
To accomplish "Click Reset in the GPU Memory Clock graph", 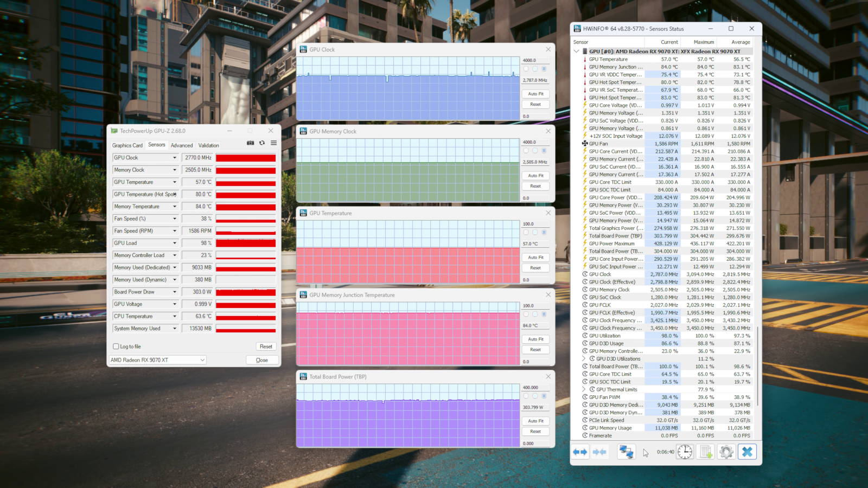I will click(535, 186).
